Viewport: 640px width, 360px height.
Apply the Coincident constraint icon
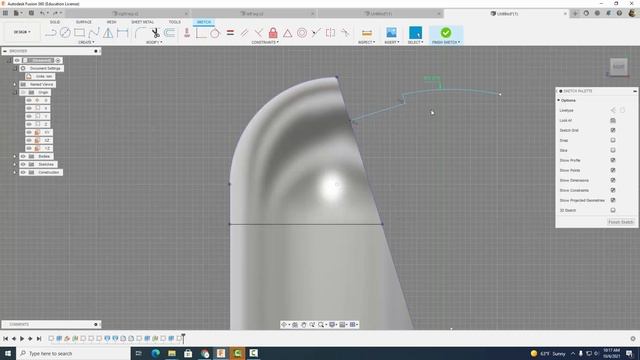pos(187,33)
